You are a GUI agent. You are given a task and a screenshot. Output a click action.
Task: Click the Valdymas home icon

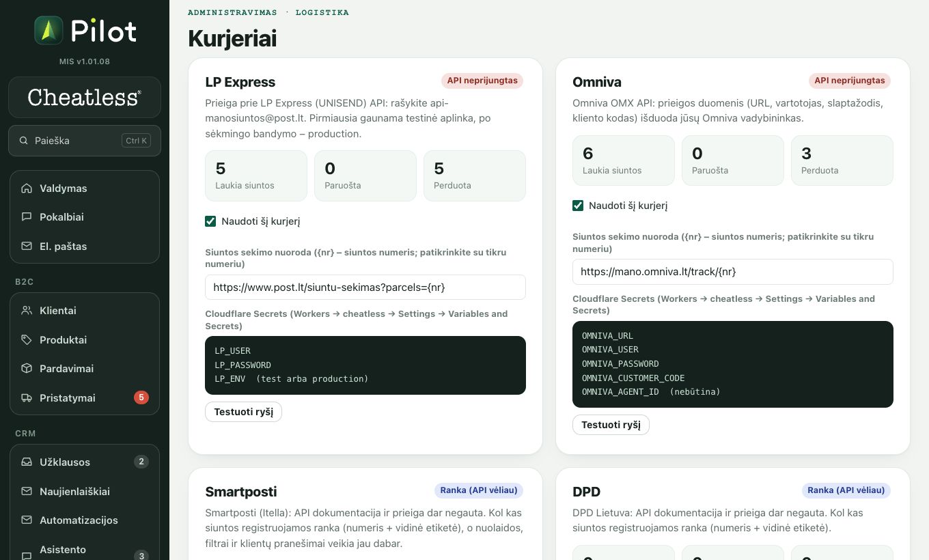(x=27, y=188)
